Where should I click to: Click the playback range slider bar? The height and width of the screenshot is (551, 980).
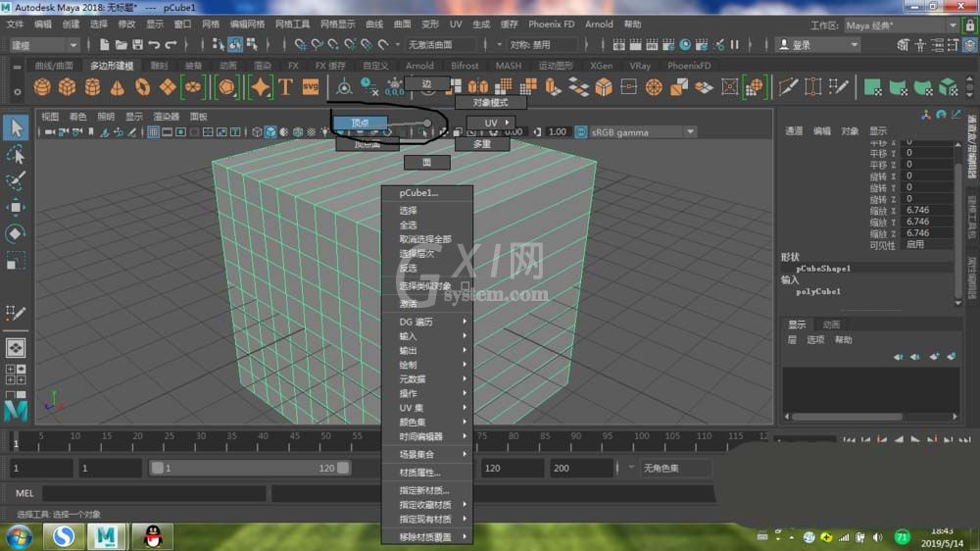tap(250, 468)
